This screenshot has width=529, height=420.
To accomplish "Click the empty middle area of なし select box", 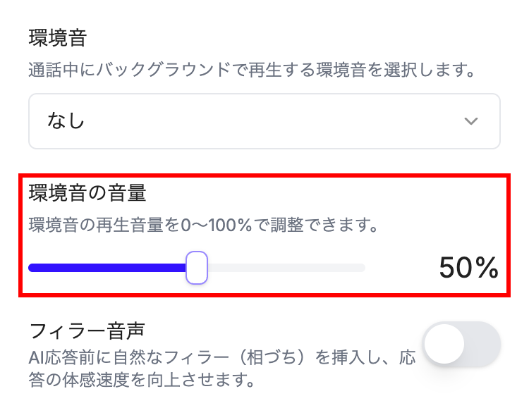I will point(270,121).
